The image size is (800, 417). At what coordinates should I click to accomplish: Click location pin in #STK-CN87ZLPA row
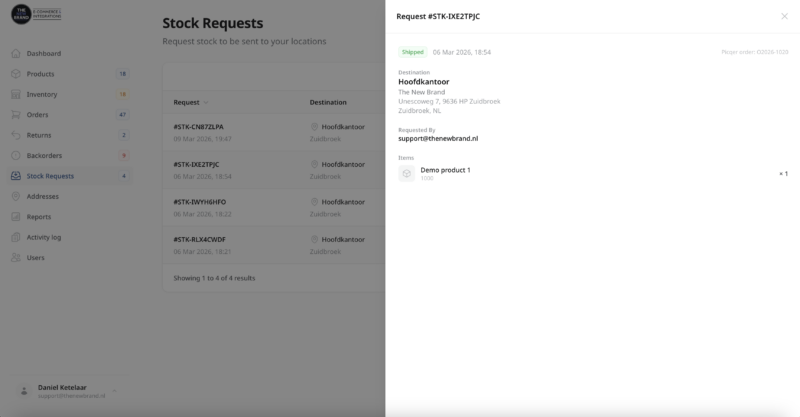[x=314, y=127]
